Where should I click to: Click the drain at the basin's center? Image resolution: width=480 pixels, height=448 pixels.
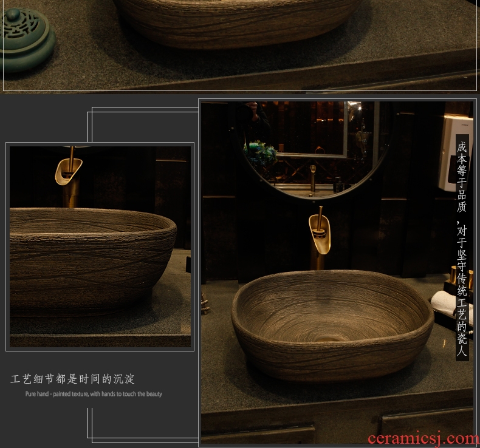330,334
